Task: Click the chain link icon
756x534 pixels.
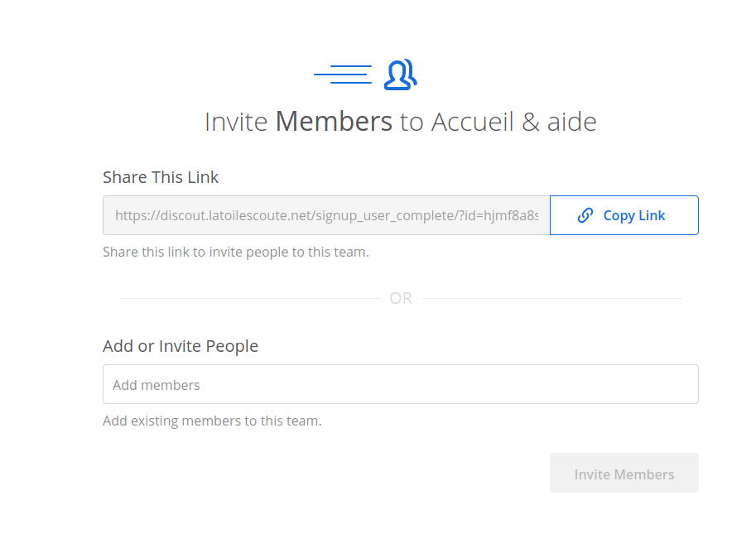Action: coord(585,215)
